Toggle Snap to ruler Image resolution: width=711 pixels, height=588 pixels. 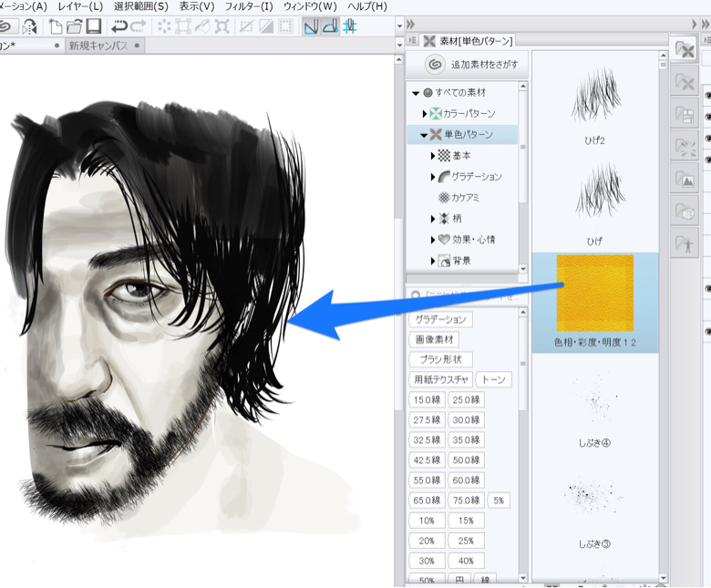coord(311,26)
